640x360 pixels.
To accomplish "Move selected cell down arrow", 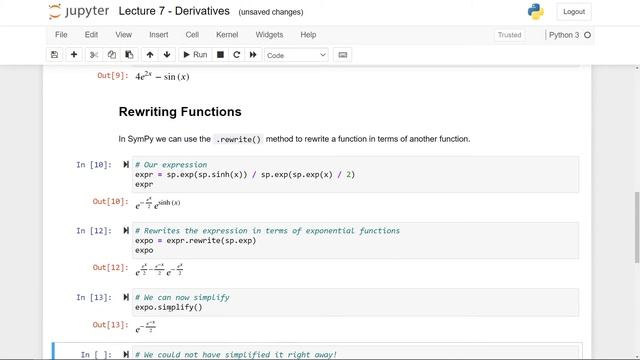I will click(167, 55).
